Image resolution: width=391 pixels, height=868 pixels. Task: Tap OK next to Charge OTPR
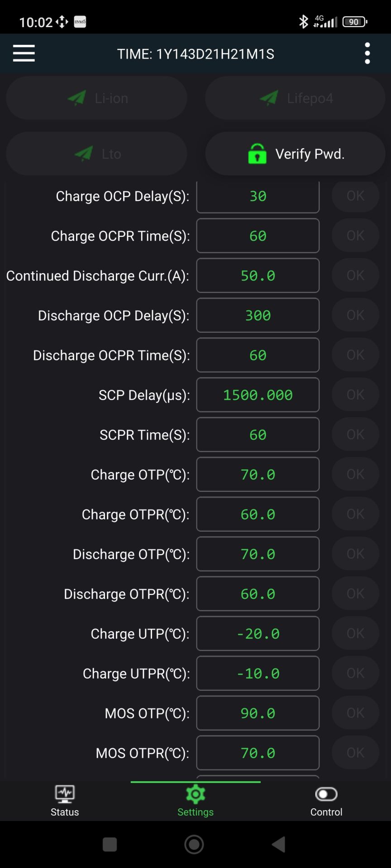click(x=356, y=514)
